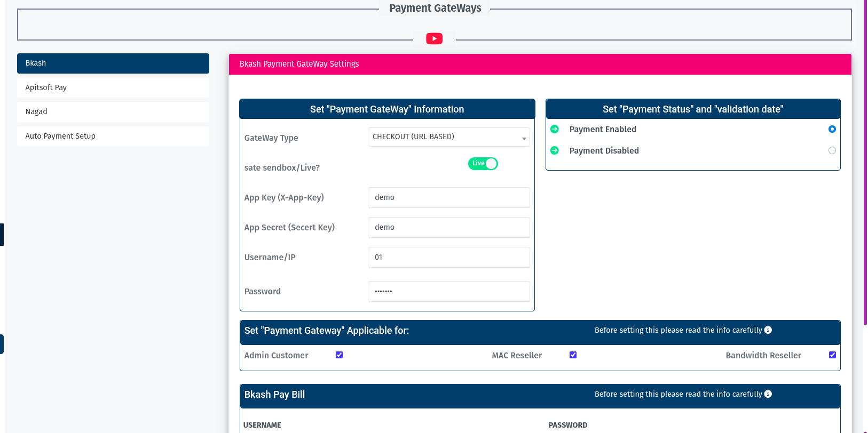The height and width of the screenshot is (433, 868).
Task: Click the GateWay Type label
Action: 271,138
